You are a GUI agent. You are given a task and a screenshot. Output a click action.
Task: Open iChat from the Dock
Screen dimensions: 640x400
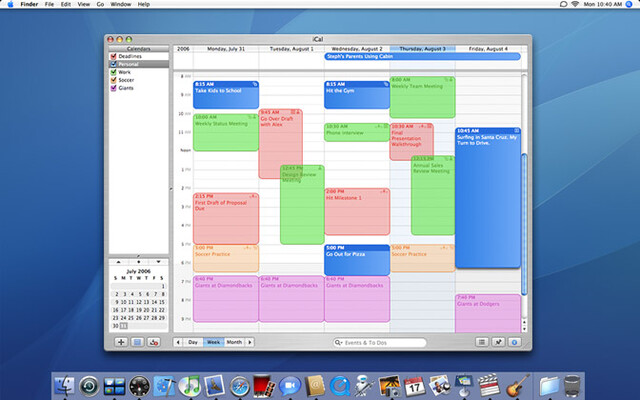click(x=290, y=386)
